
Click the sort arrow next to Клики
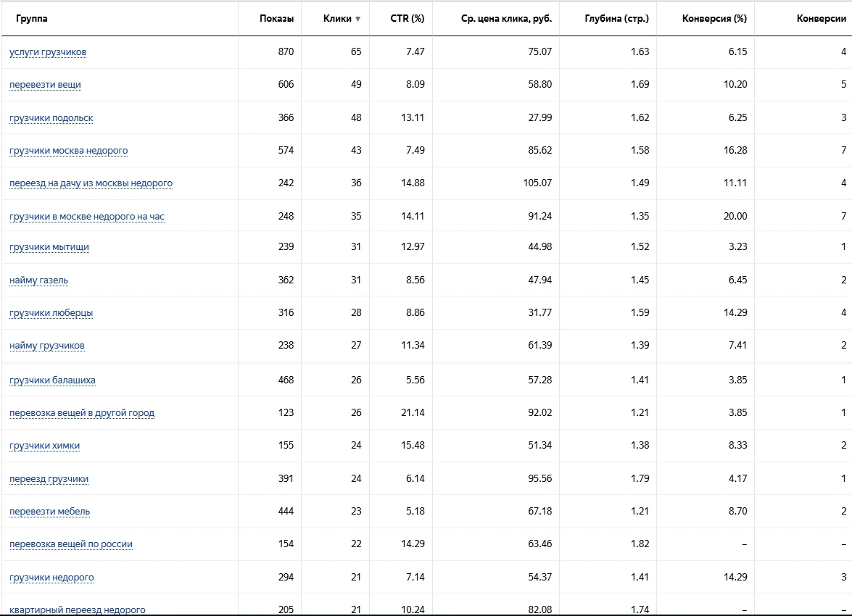coord(357,20)
